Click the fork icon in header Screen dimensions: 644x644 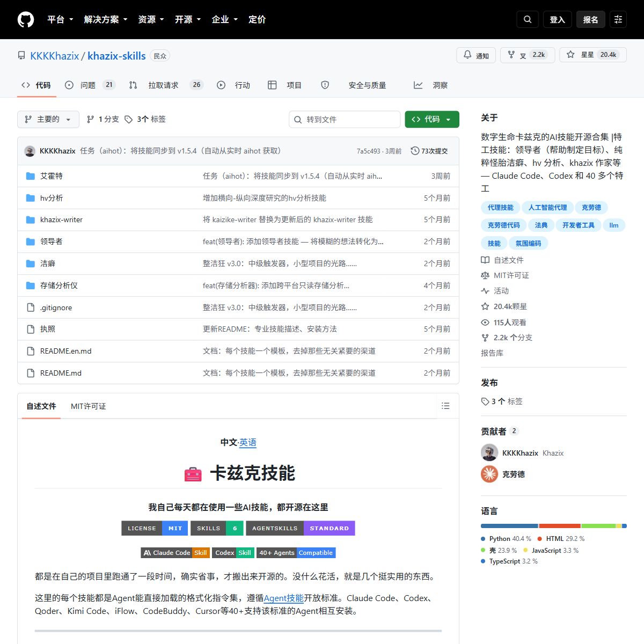click(511, 55)
